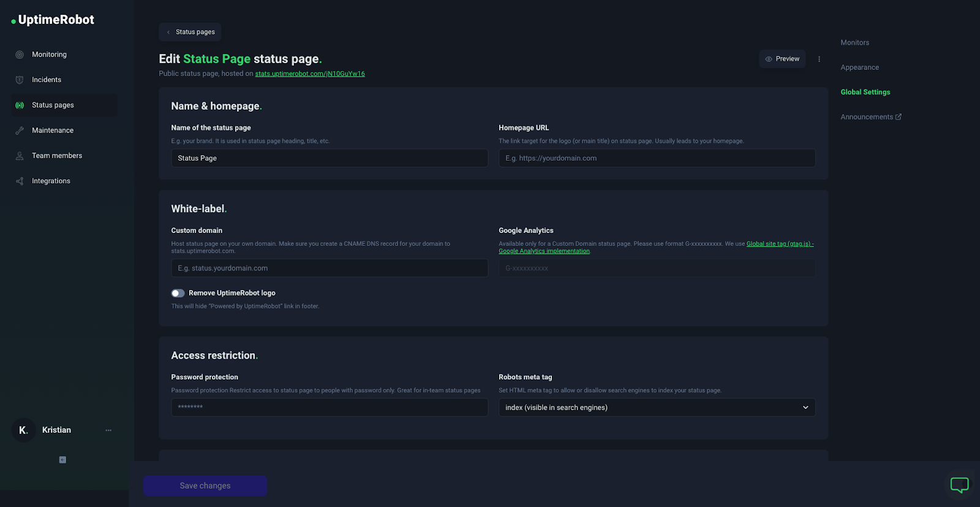Click the K. user avatar
This screenshot has width=980, height=507.
pyautogui.click(x=23, y=430)
